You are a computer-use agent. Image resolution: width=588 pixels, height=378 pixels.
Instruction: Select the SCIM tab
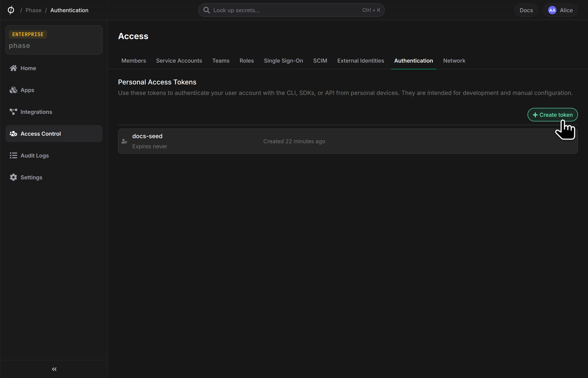[320, 61]
